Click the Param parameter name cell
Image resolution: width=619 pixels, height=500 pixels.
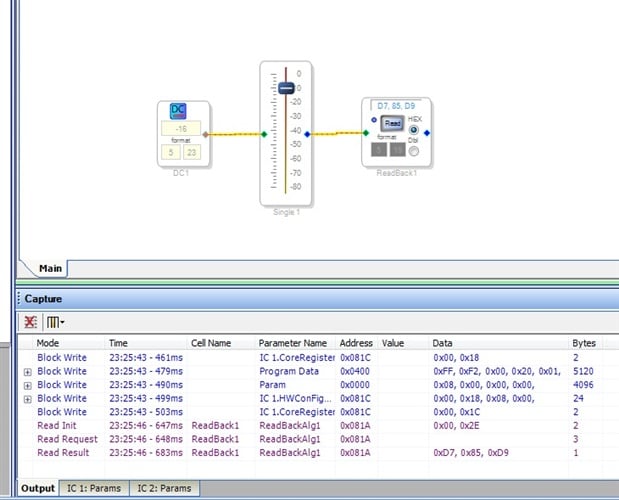coord(272,385)
